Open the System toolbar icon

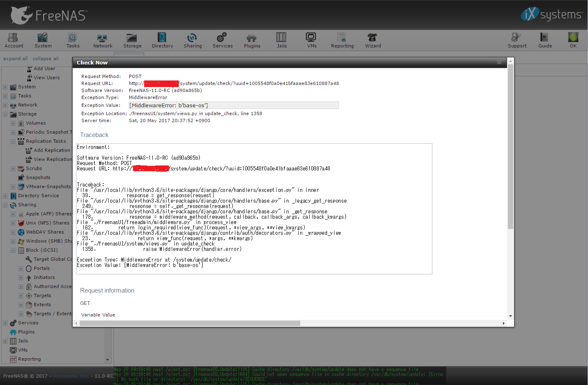(43, 40)
